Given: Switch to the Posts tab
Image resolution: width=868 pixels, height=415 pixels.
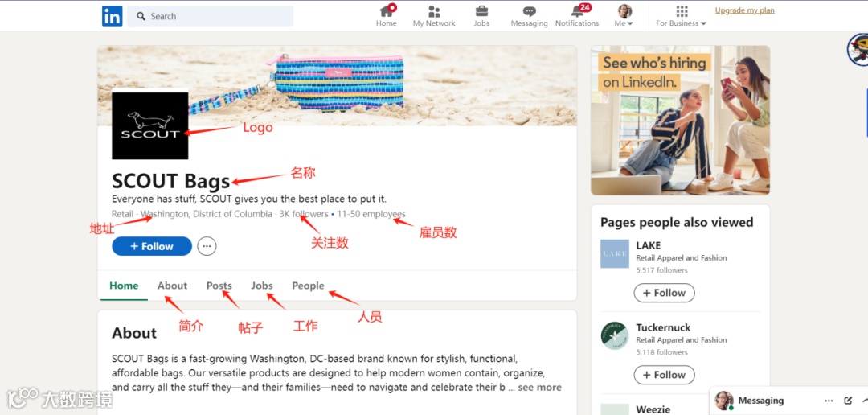Looking at the screenshot, I should pyautogui.click(x=219, y=286).
